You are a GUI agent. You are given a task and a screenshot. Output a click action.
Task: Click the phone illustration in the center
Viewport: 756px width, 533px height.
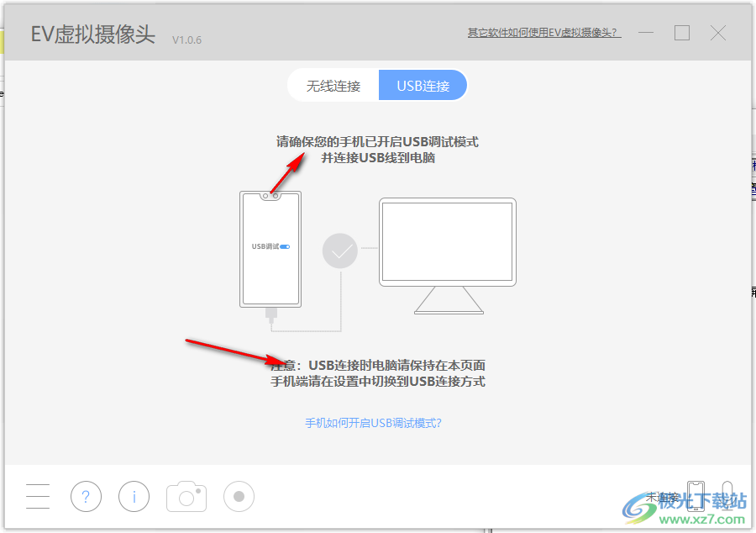coord(270,248)
